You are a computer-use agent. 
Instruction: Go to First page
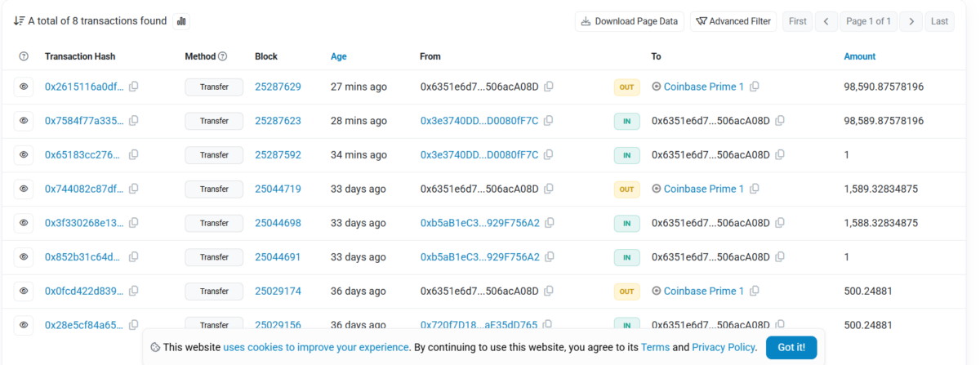click(x=798, y=21)
